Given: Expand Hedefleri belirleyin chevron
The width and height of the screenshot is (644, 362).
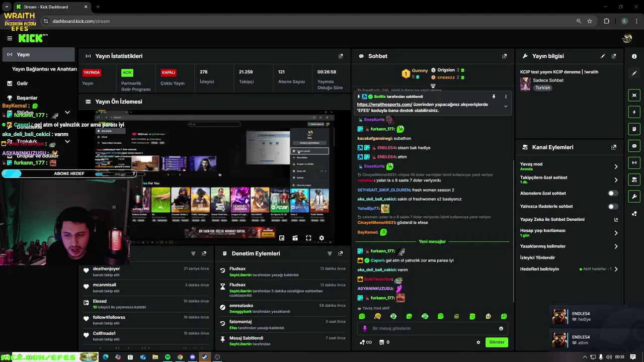Looking at the screenshot, I should click(616, 269).
